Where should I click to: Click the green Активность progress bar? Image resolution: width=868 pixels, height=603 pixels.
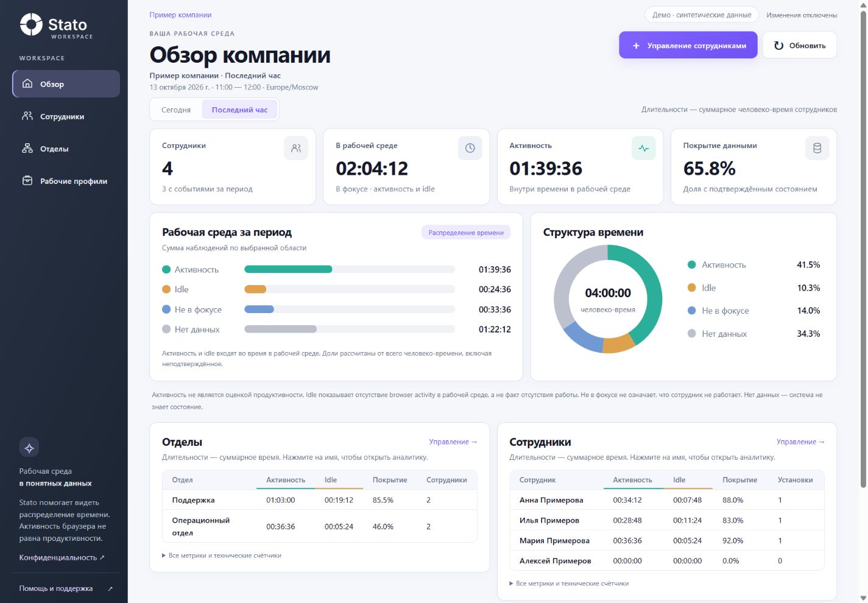coord(288,269)
